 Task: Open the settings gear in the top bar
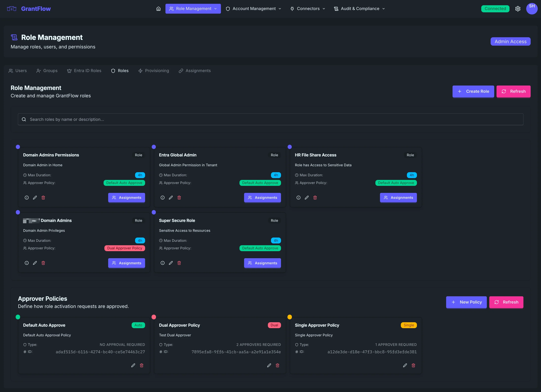[518, 9]
